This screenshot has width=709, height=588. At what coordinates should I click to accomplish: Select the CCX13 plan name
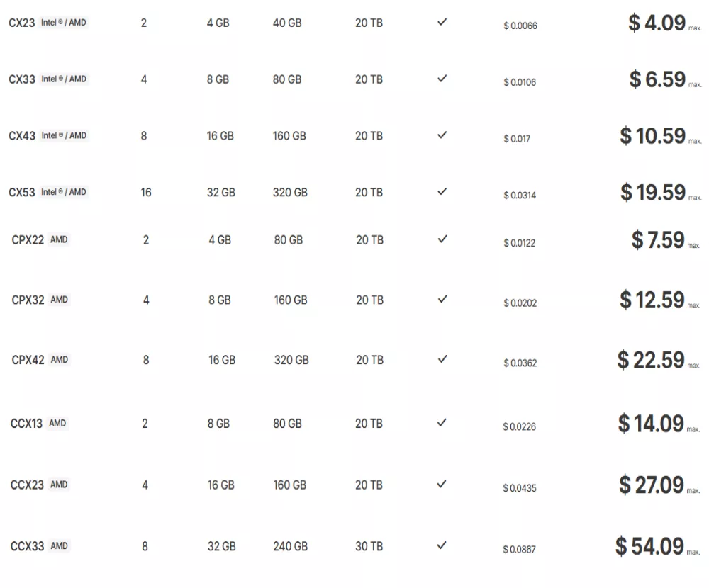pos(26,424)
